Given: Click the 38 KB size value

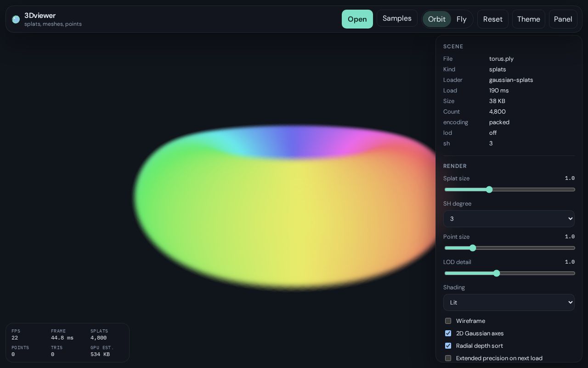Looking at the screenshot, I should coord(497,101).
